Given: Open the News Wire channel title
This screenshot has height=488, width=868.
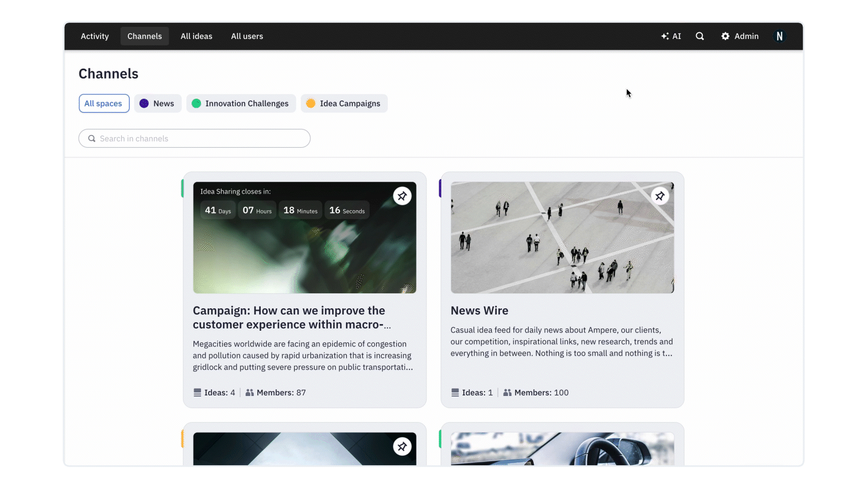Looking at the screenshot, I should (x=479, y=311).
